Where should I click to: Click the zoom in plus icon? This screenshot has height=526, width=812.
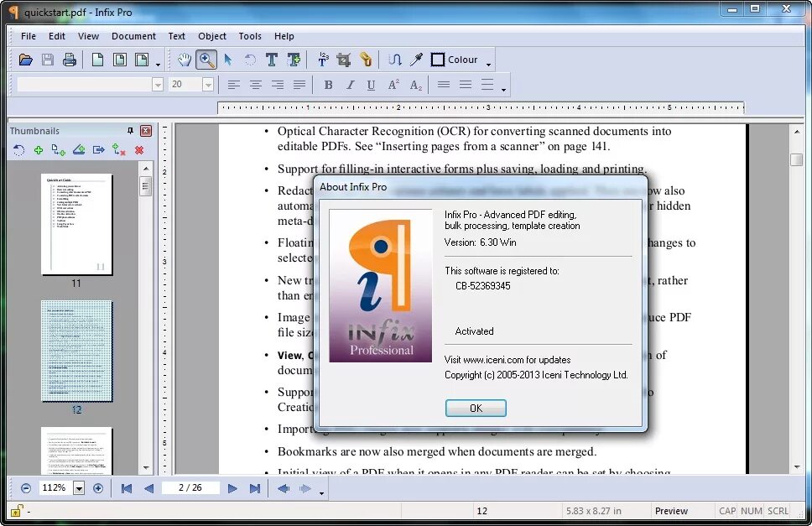[x=98, y=488]
